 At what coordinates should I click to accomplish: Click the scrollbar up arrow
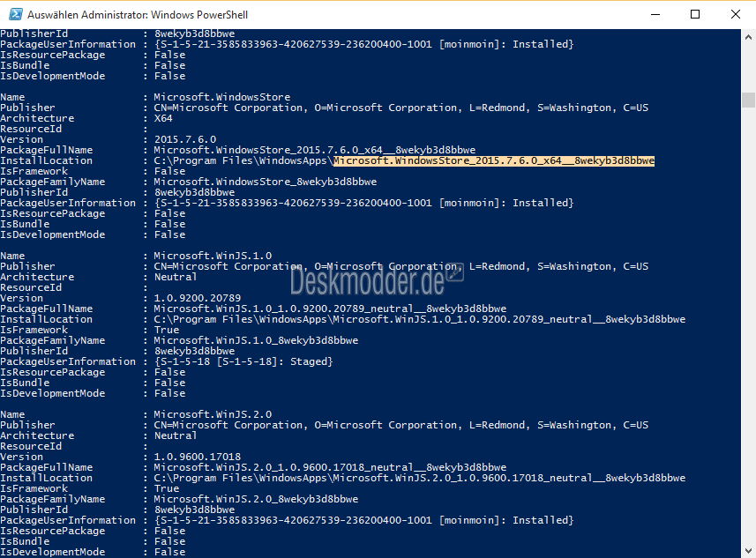pyautogui.click(x=748, y=37)
